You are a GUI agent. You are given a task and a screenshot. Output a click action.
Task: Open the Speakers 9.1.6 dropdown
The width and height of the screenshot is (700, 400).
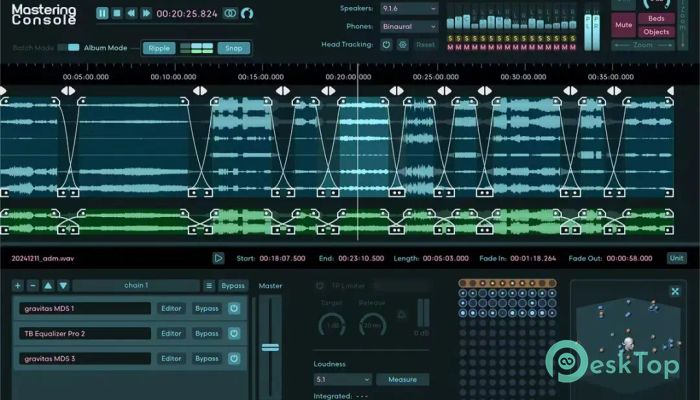408,8
